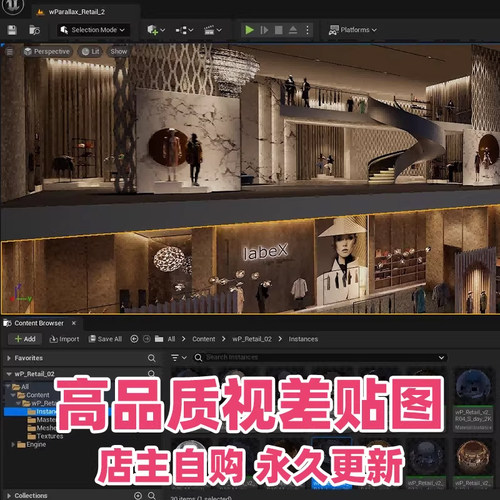Click the labeX sign in the viewport
The height and width of the screenshot is (500, 500).
266,252
